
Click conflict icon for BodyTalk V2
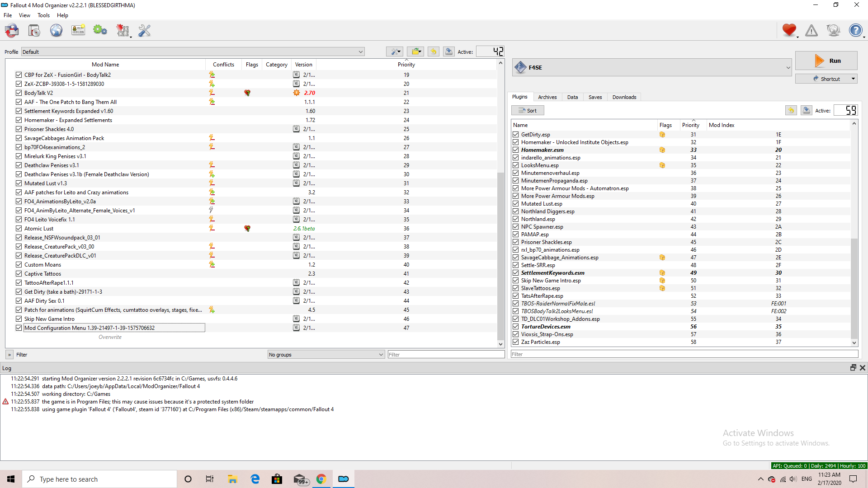(212, 93)
